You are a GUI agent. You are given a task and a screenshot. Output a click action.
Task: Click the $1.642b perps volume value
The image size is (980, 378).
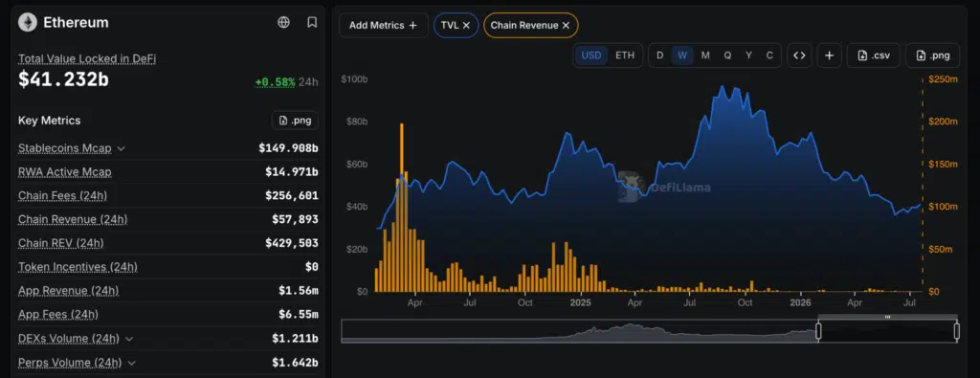295,363
